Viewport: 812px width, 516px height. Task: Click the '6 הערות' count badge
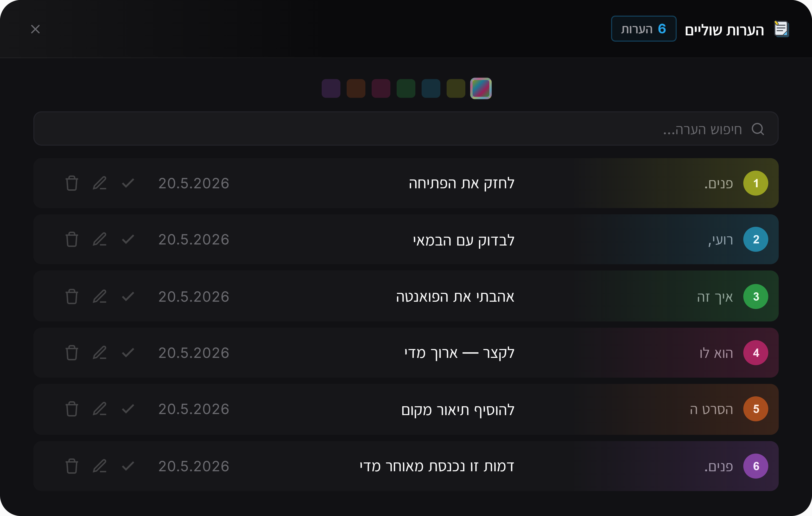(x=644, y=29)
